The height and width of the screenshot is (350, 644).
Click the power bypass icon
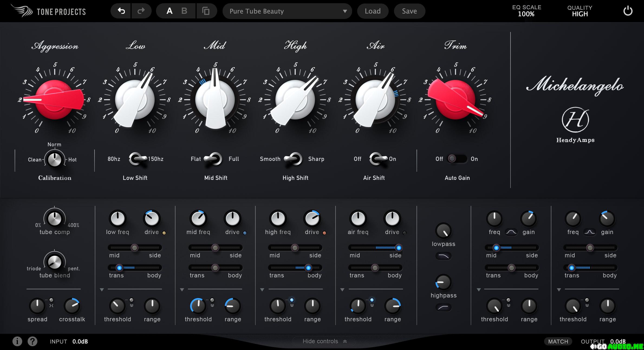[x=627, y=11]
